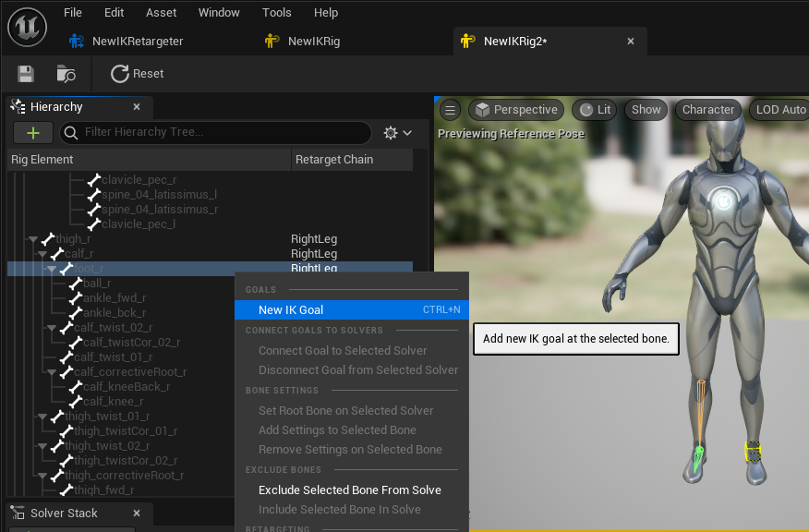Viewport: 809px width, 532px height.
Task: Open the Window menu
Action: click(219, 12)
